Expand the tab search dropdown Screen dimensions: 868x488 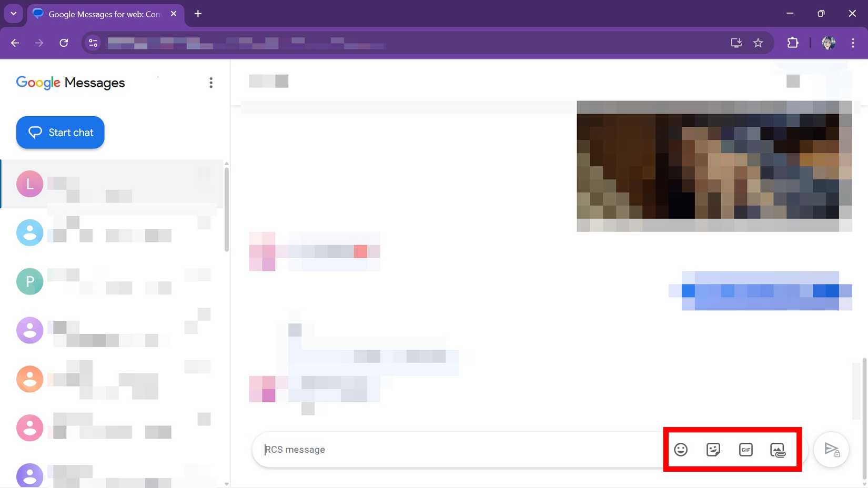click(14, 14)
